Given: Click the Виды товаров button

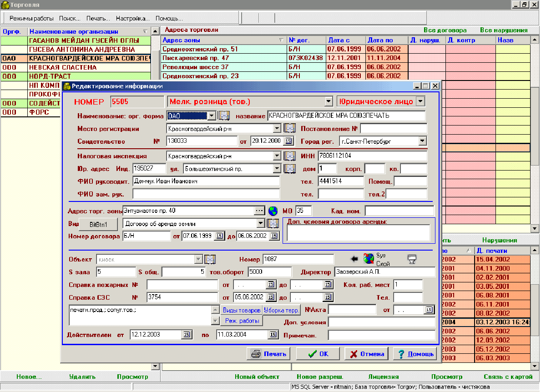Looking at the screenshot, I should [241, 311].
